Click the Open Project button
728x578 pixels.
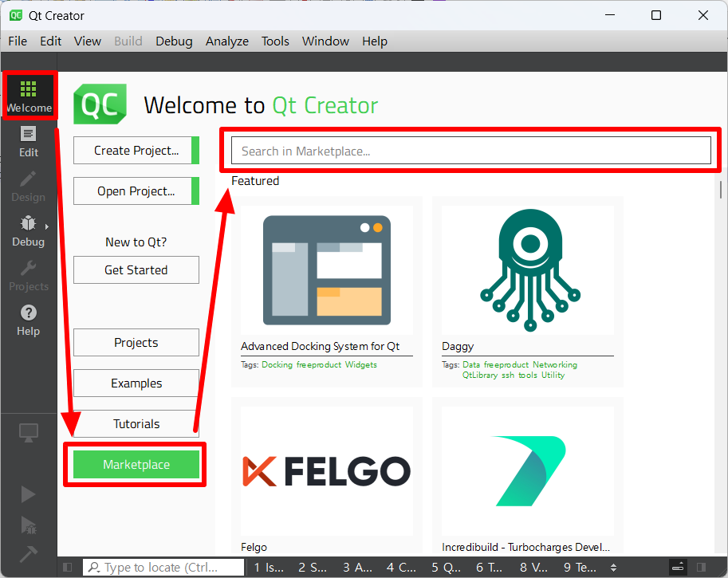pyautogui.click(x=136, y=191)
